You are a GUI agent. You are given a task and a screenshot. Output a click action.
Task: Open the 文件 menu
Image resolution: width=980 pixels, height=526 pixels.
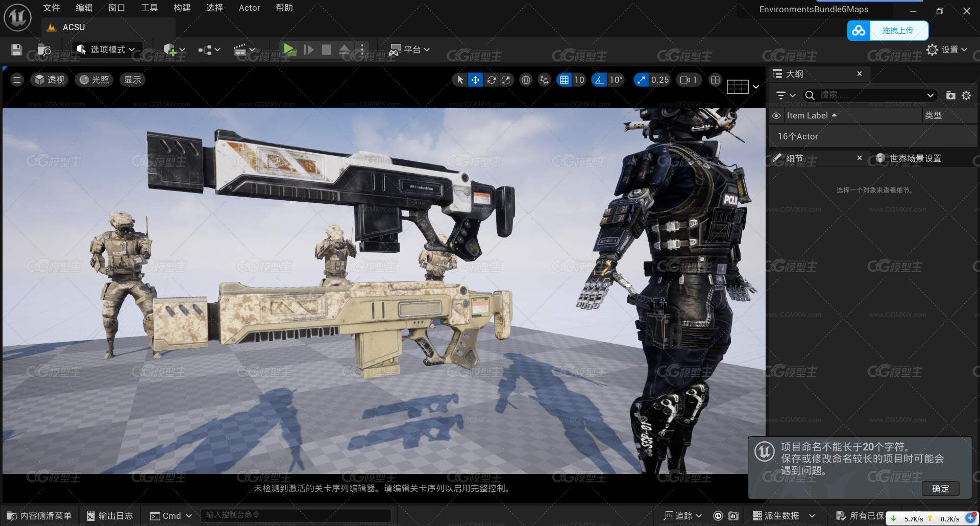[51, 8]
